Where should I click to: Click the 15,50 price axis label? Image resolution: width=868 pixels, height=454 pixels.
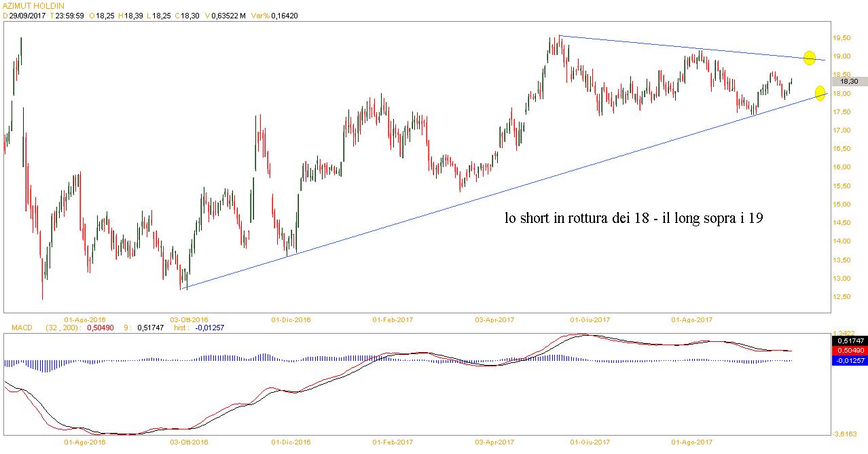(842, 186)
